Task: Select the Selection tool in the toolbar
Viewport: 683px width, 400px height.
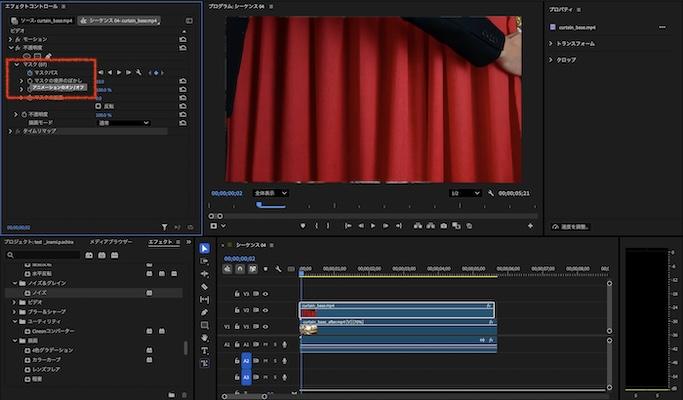Action: (204, 248)
